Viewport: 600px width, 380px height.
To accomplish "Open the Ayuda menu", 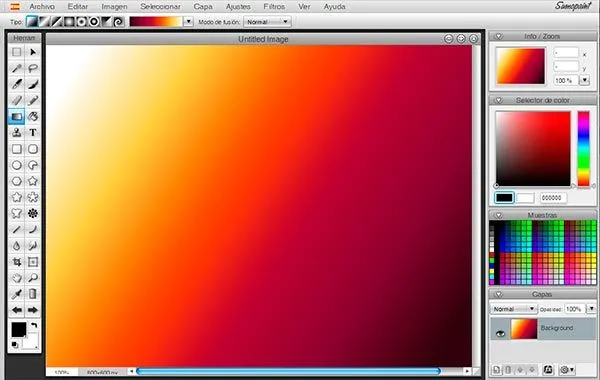I will [x=334, y=7].
